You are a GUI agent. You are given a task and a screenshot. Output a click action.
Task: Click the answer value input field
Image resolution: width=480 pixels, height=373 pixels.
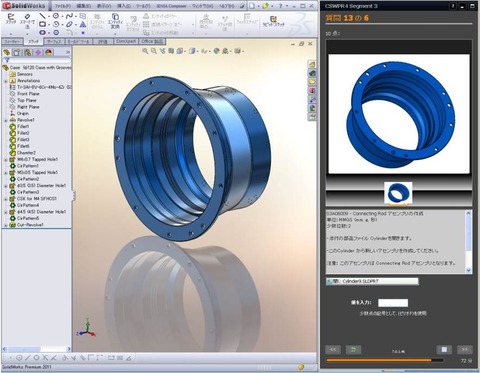coord(393,303)
